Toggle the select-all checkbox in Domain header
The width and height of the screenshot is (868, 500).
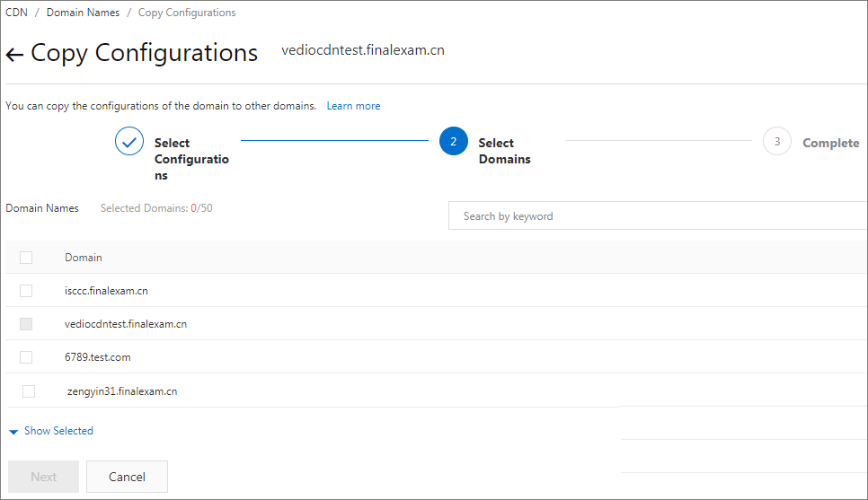(26, 258)
